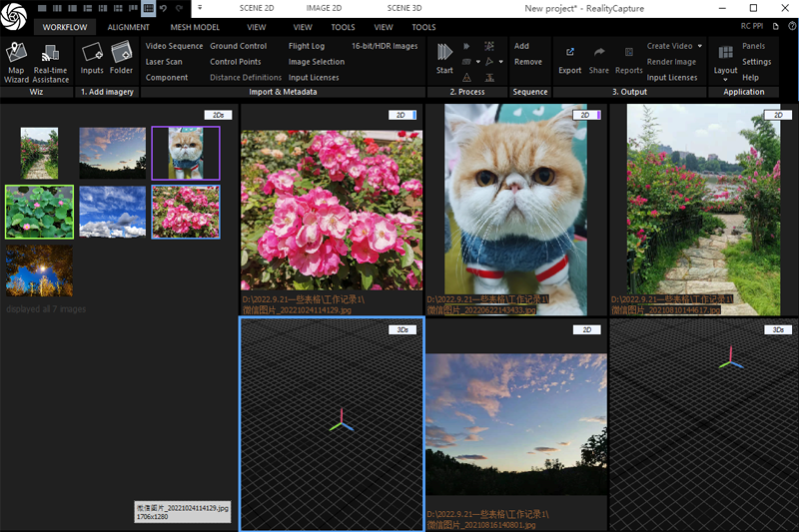Open the Reports icon
The width and height of the screenshot is (799, 532).
click(x=629, y=60)
